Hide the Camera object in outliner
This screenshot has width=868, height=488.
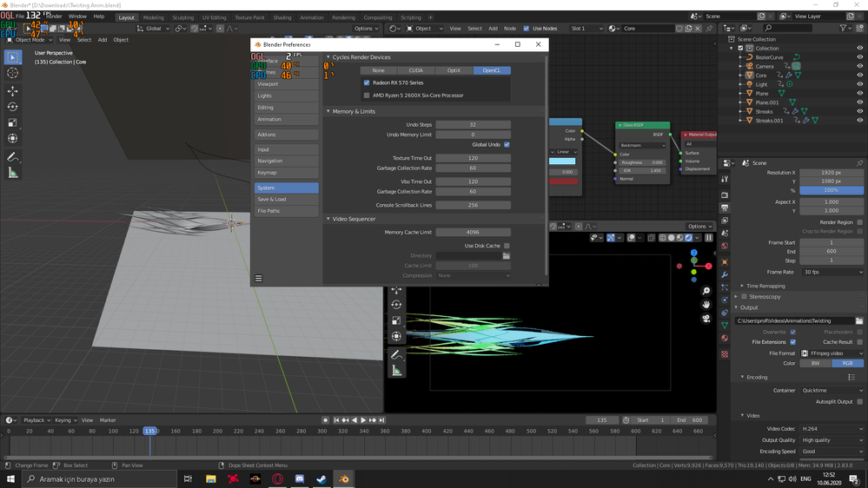[x=859, y=66]
